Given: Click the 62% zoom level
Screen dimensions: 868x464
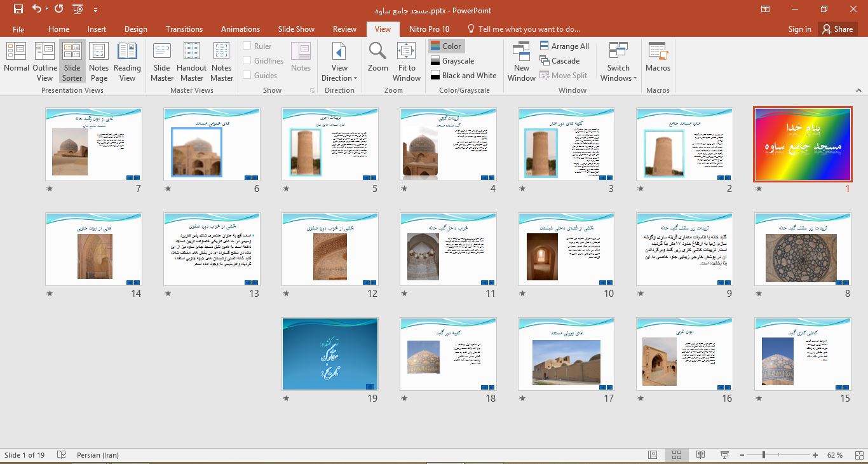Looking at the screenshot, I should (x=835, y=455).
